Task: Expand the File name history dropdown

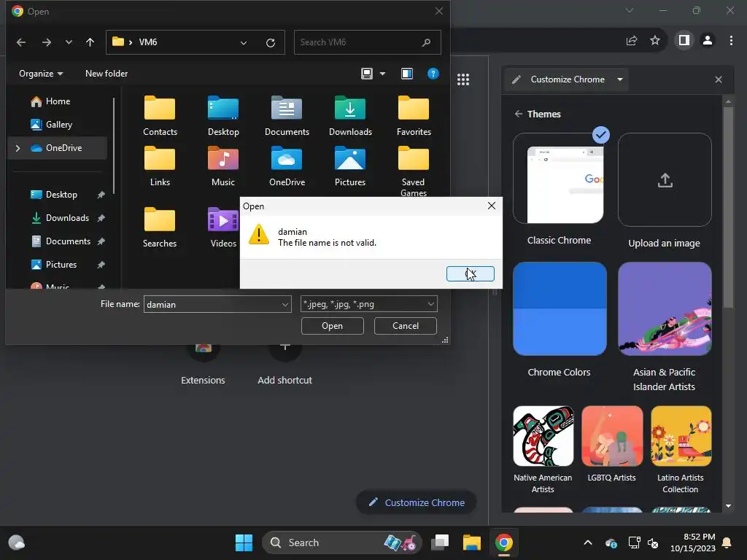Action: pyautogui.click(x=285, y=304)
